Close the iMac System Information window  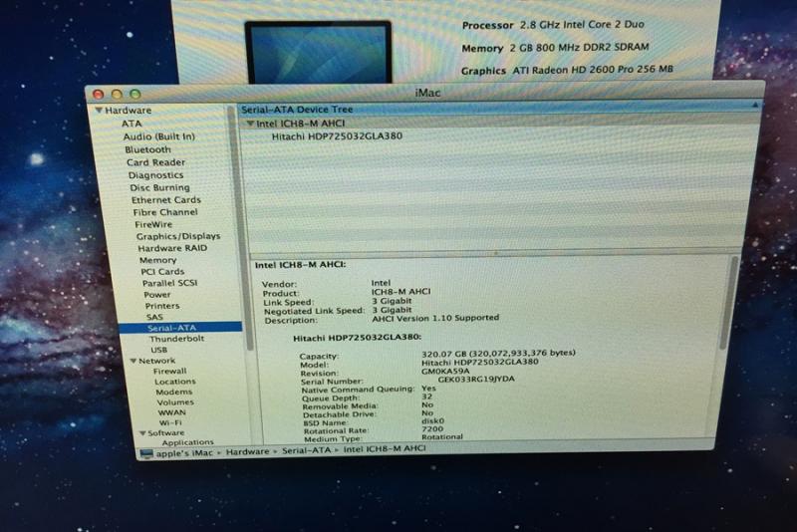click(x=99, y=95)
